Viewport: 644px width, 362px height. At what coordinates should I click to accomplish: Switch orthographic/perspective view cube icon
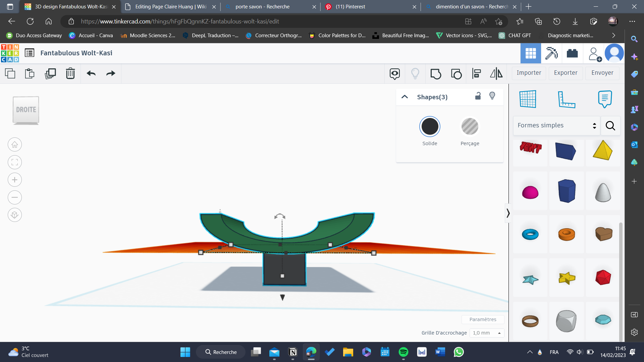(x=15, y=215)
